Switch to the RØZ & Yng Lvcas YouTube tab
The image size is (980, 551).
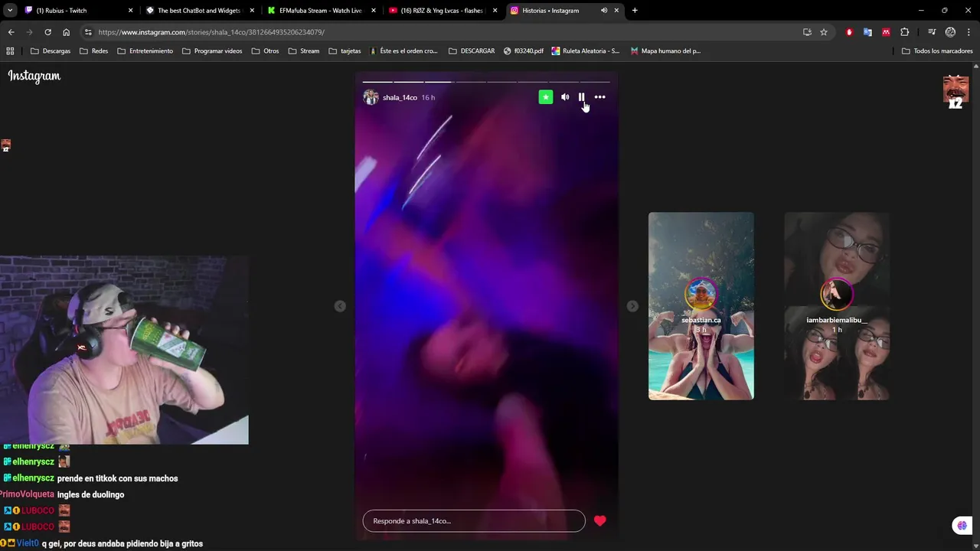[442, 11]
